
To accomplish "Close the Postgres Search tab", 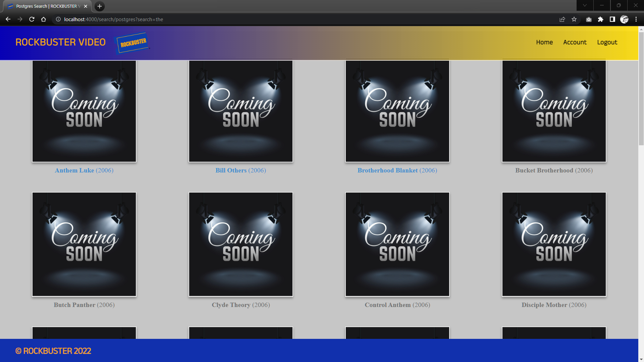I will (x=86, y=6).
